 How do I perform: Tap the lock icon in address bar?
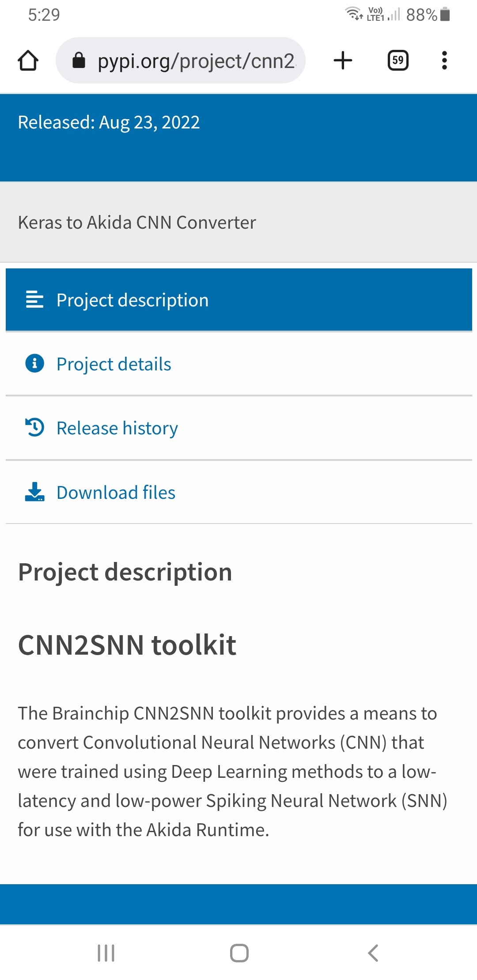[79, 60]
